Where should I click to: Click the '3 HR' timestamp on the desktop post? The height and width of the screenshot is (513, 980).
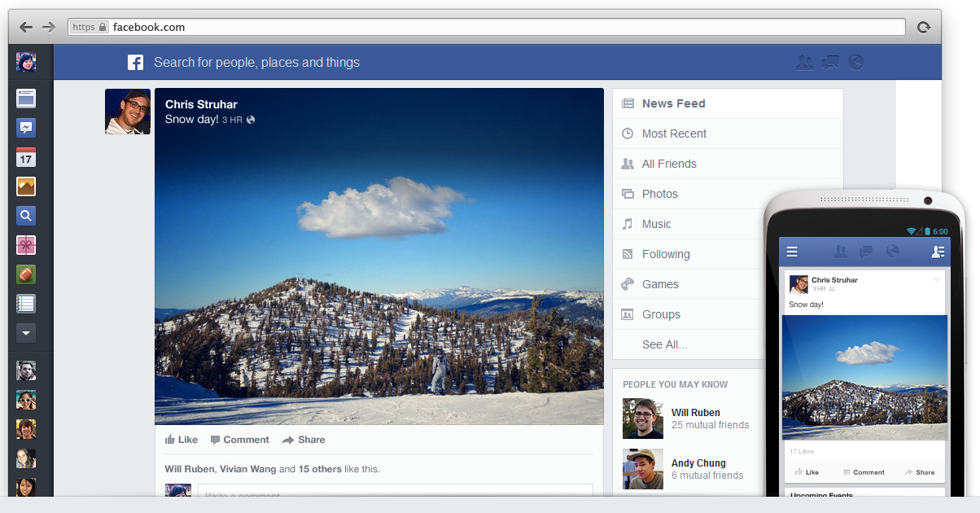click(x=232, y=120)
